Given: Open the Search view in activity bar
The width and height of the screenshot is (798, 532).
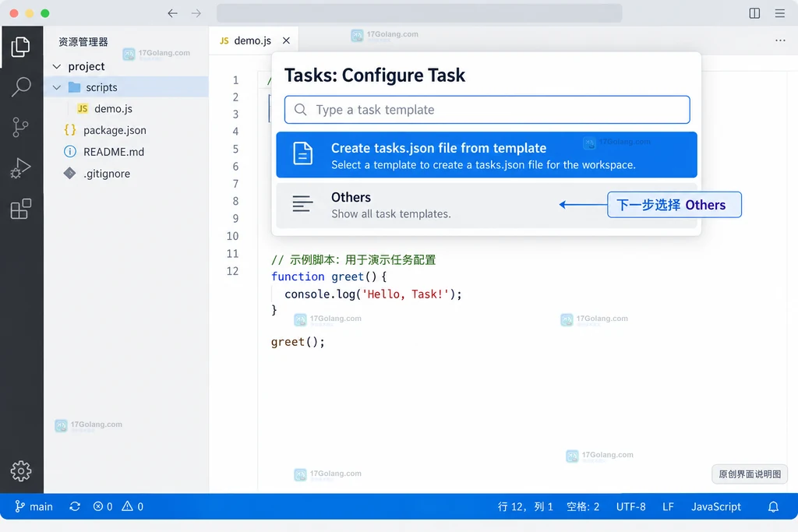Looking at the screenshot, I should point(21,87).
